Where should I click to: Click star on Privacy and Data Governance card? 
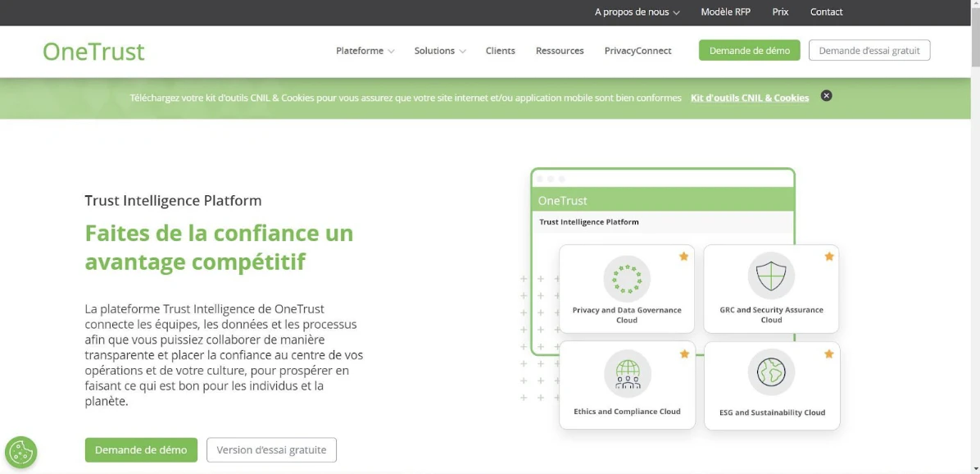tap(683, 257)
